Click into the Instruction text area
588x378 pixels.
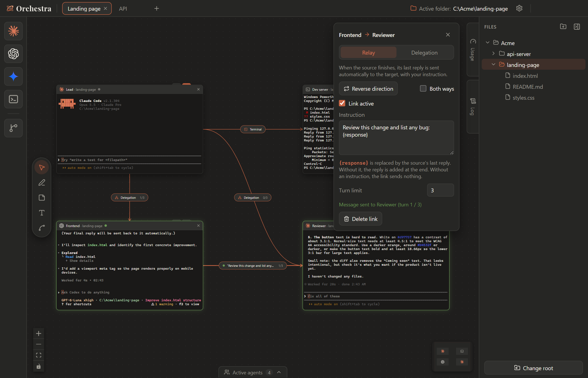396,137
